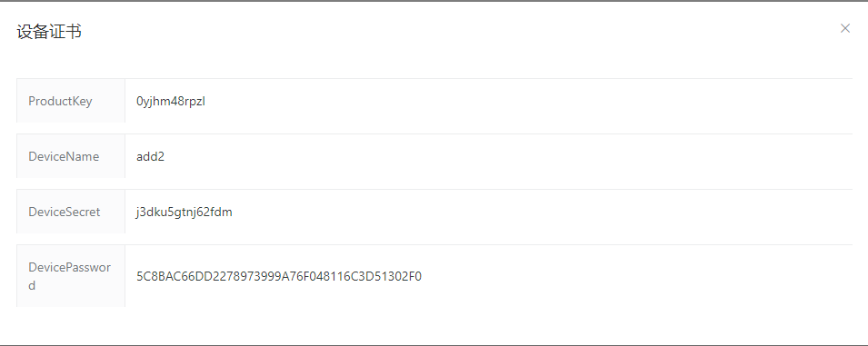The height and width of the screenshot is (346, 868).
Task: Click blank space in the ProductKey value cell
Action: click(x=526, y=101)
